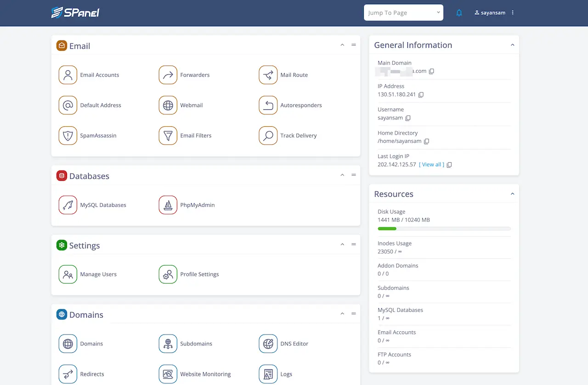Image resolution: width=588 pixels, height=385 pixels.
Task: Click the Settings section drag handle
Action: click(x=354, y=244)
